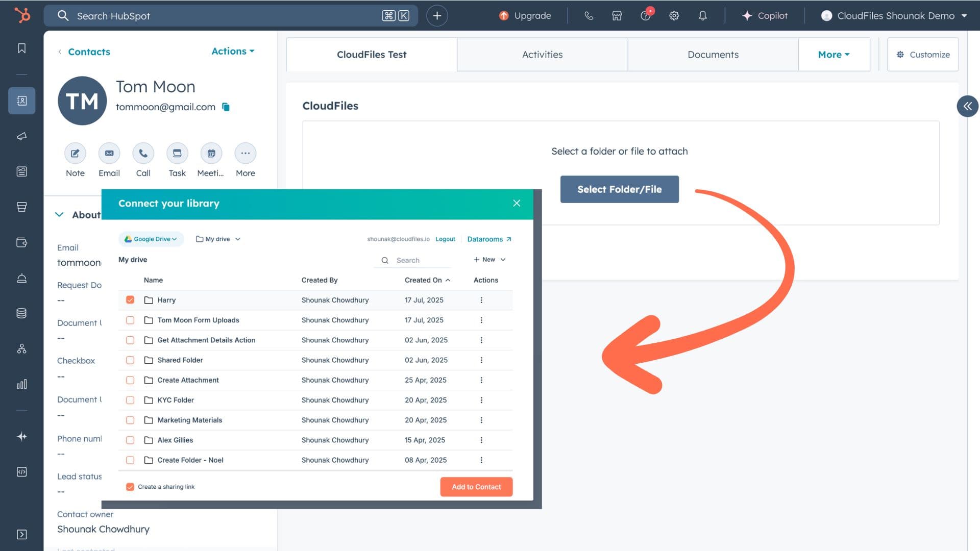Switch to the Activities tab
Image resolution: width=980 pixels, height=551 pixels.
(x=542, y=55)
